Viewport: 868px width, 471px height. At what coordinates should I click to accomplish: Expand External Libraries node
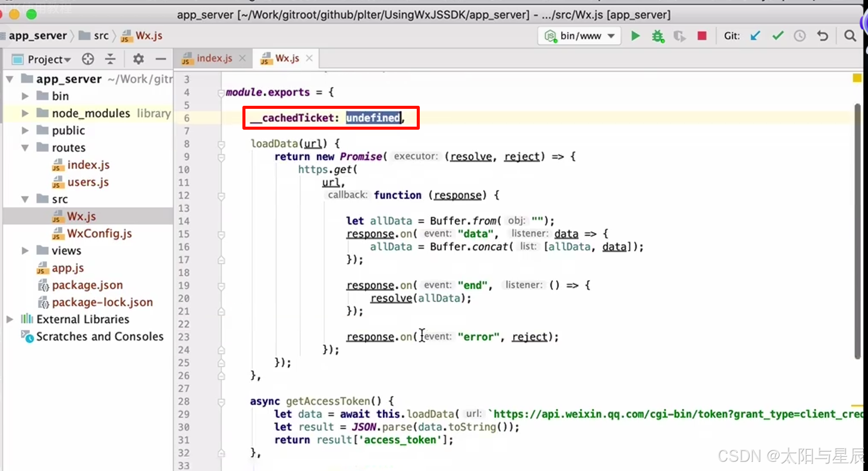10,319
